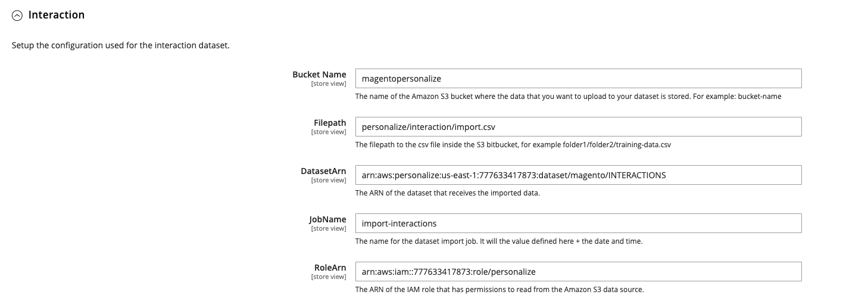
Task: Click into the Filepath text field
Action: (577, 127)
